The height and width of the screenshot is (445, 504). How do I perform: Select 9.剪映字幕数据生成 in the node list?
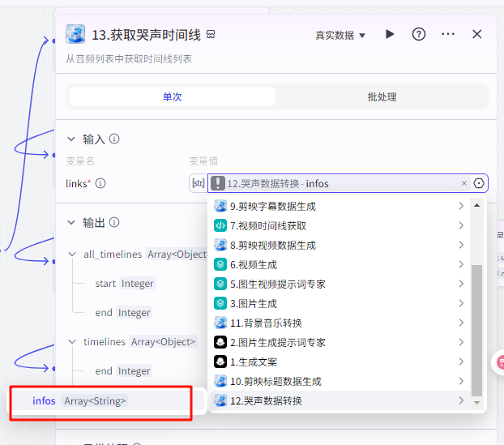[x=272, y=206]
